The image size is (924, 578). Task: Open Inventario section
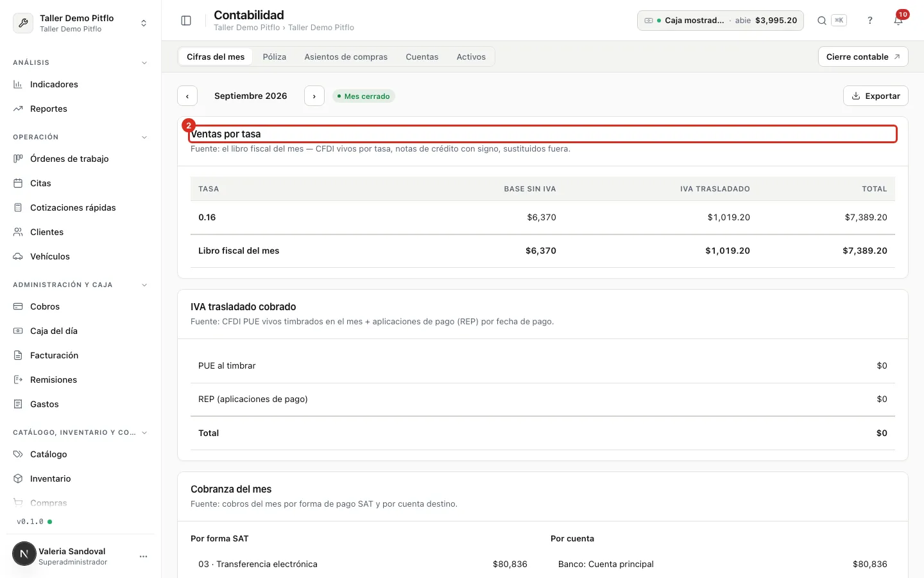pos(80,478)
